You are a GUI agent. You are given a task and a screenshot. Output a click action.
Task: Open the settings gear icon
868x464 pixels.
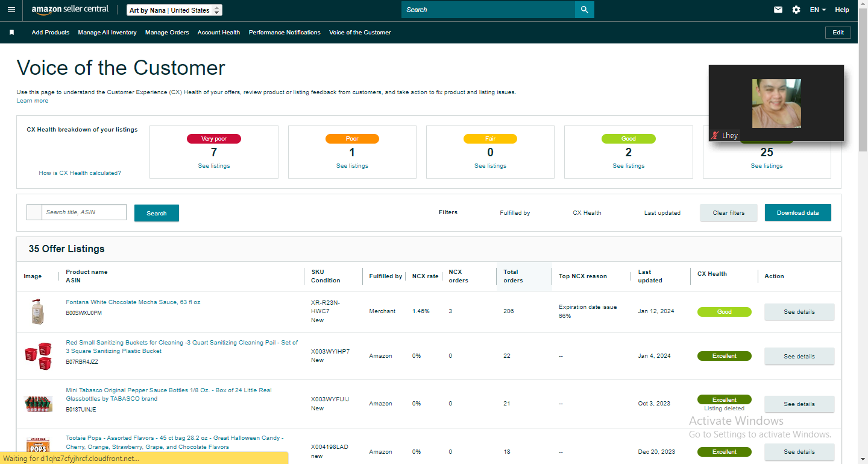pyautogui.click(x=796, y=10)
